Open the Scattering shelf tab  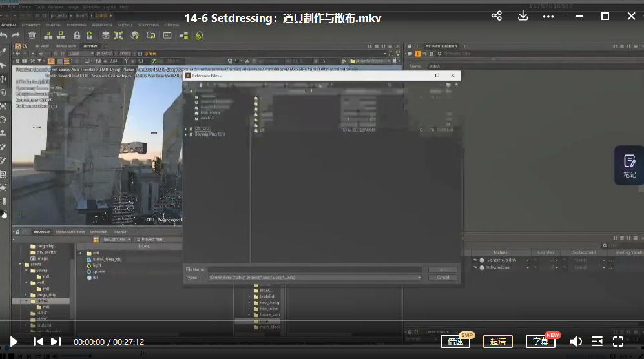click(x=149, y=25)
